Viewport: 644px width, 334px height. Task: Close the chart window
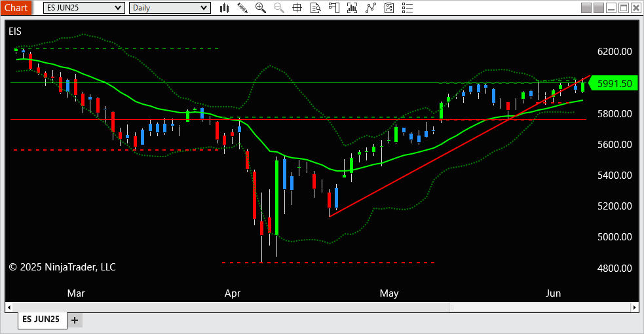pyautogui.click(x=635, y=8)
